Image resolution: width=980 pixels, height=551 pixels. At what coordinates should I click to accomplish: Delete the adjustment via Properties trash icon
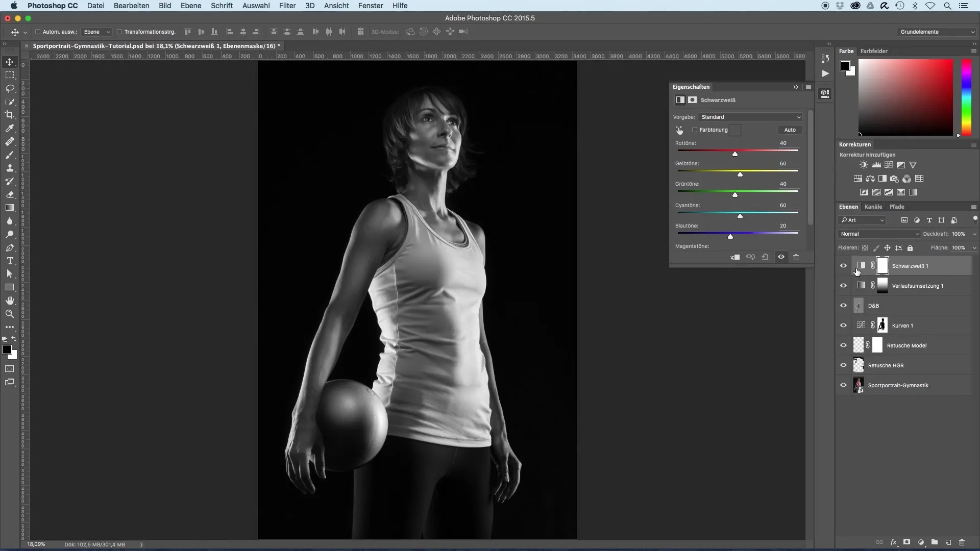pyautogui.click(x=796, y=257)
